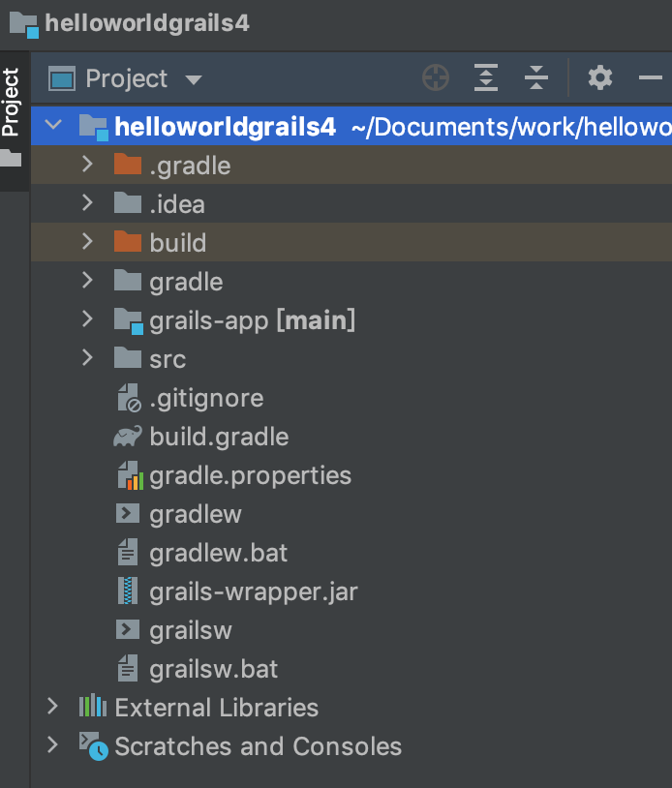Select grails-app [main] in the tree
The height and width of the screenshot is (788, 672).
[x=253, y=320]
